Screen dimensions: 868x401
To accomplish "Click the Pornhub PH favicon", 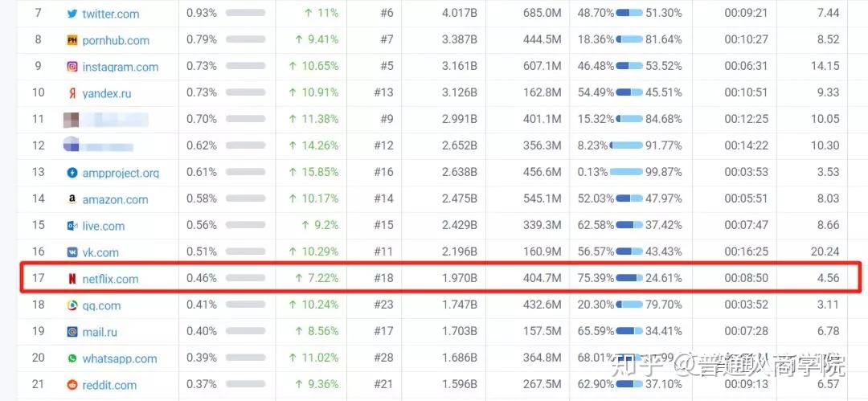I will pyautogui.click(x=72, y=40).
